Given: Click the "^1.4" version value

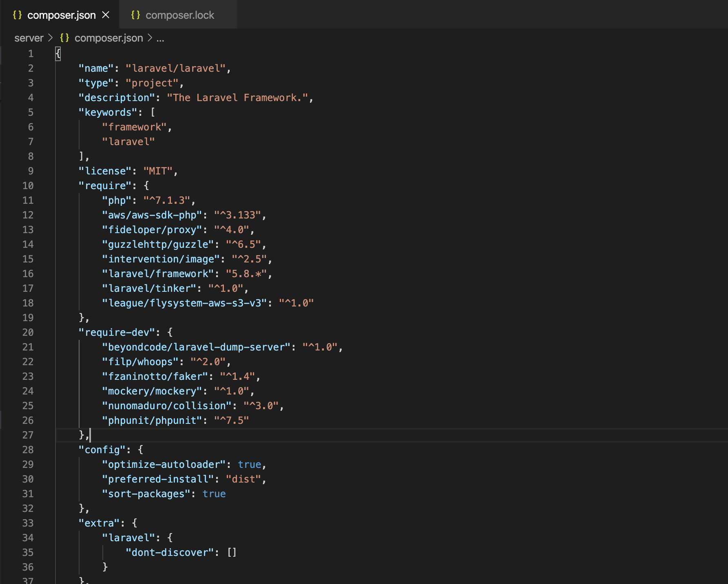Looking at the screenshot, I should pos(237,377).
